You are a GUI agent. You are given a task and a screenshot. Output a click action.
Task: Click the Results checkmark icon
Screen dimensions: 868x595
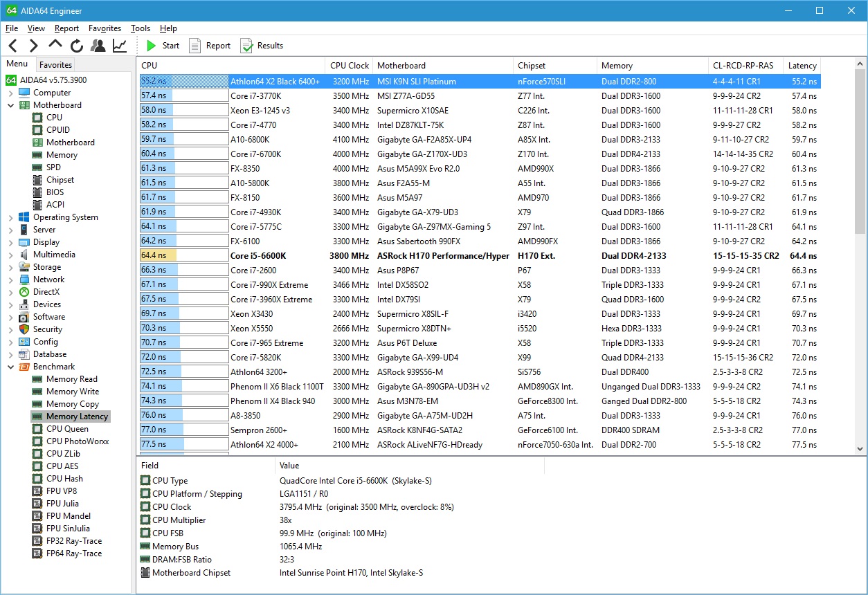pos(246,46)
